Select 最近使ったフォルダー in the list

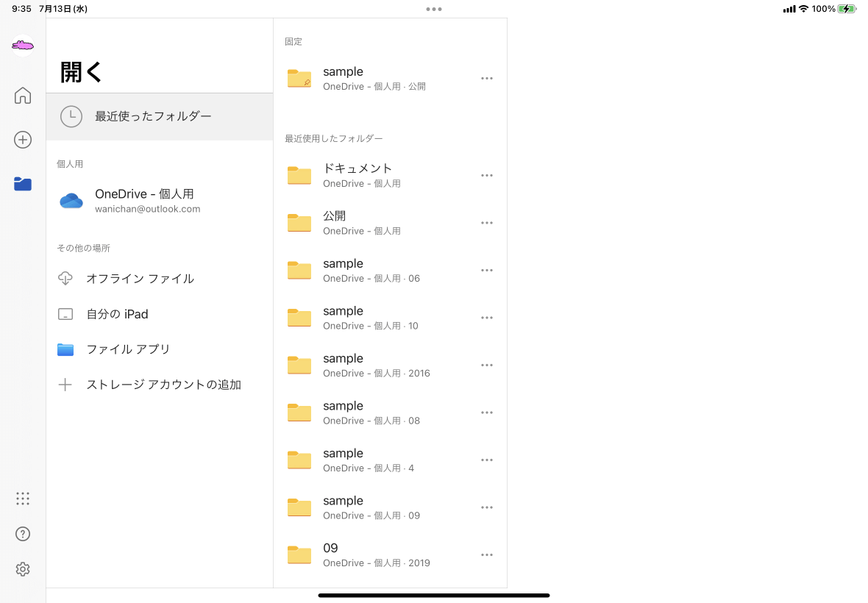point(153,116)
